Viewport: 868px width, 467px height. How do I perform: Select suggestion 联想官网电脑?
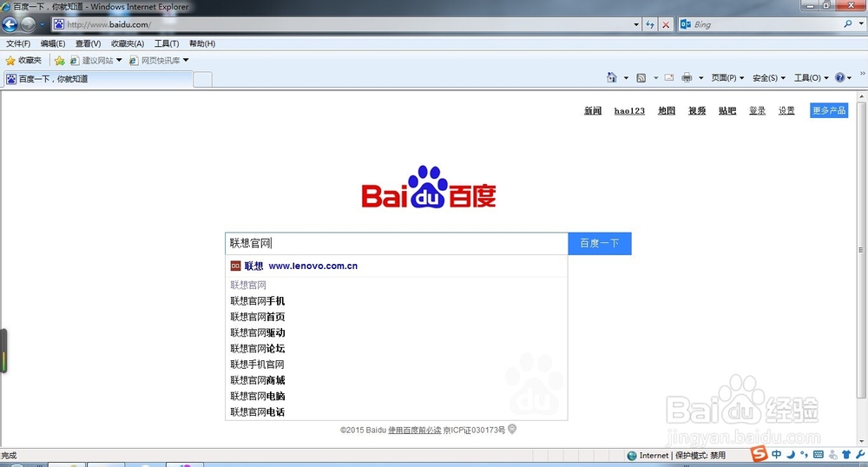(x=397, y=396)
